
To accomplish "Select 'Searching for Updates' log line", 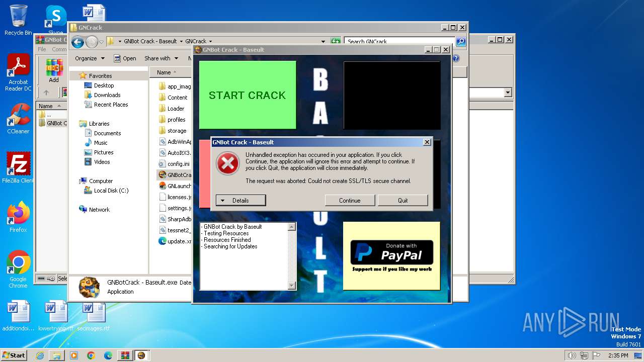I will click(x=230, y=246).
